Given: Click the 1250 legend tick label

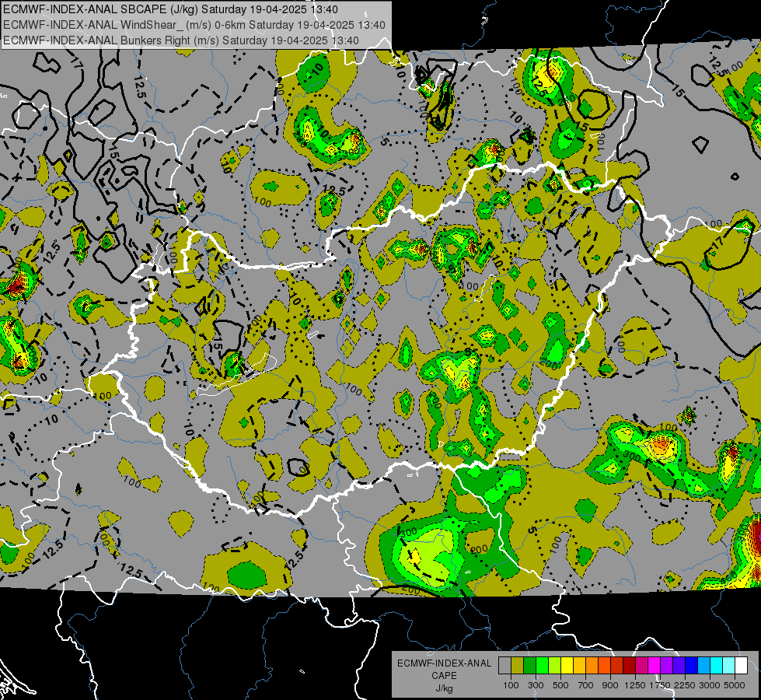Looking at the screenshot, I should (x=635, y=685).
